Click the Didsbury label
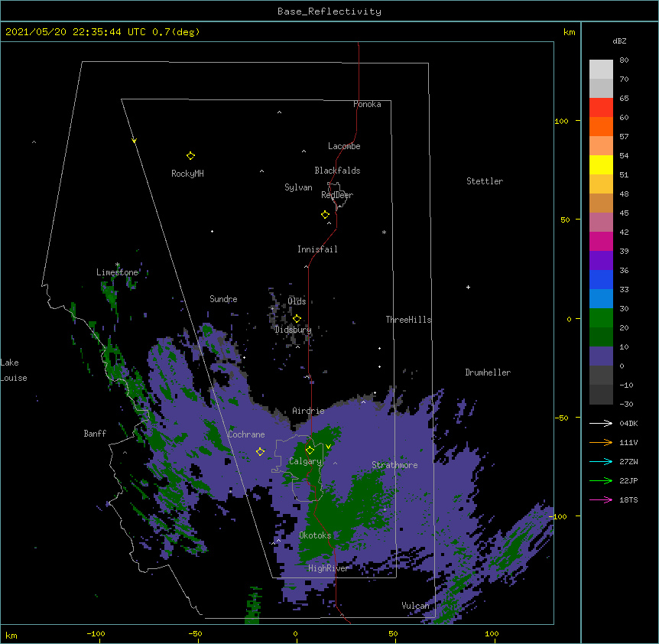Image resolution: width=659 pixels, height=644 pixels. [x=294, y=330]
